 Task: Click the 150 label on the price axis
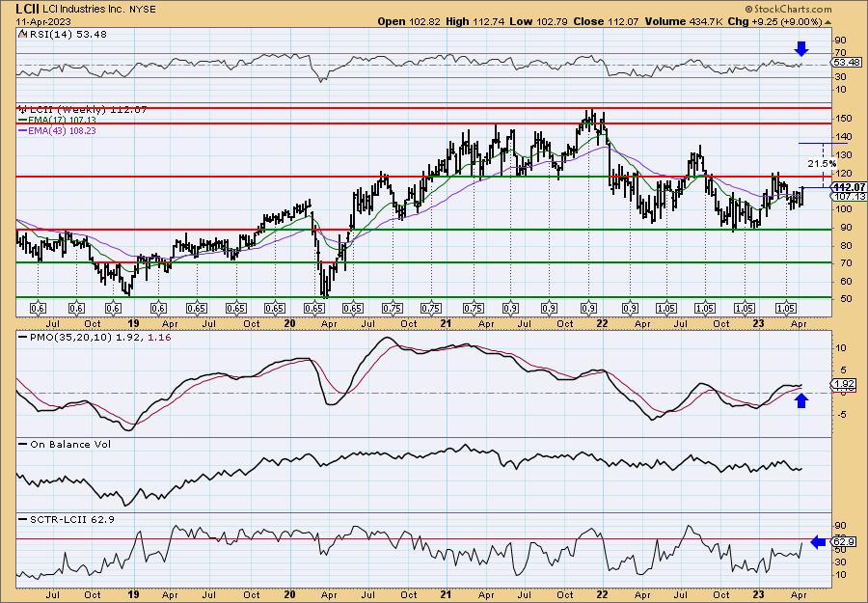point(843,119)
